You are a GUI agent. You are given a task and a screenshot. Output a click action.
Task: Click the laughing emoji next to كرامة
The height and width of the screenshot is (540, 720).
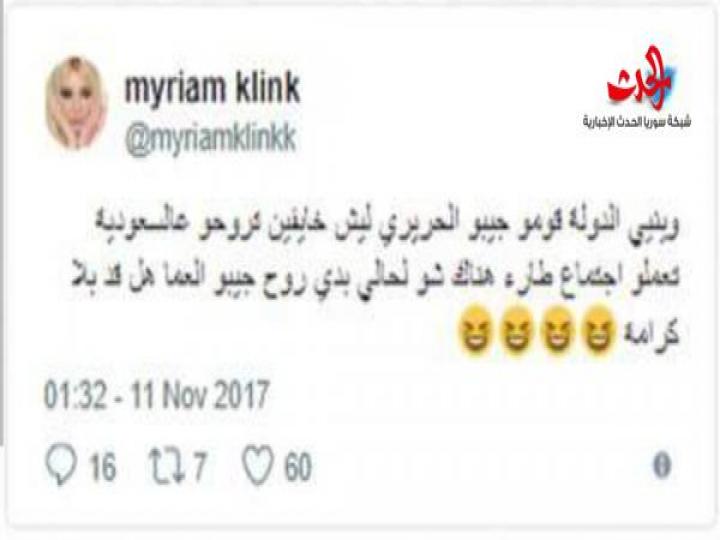click(x=598, y=330)
